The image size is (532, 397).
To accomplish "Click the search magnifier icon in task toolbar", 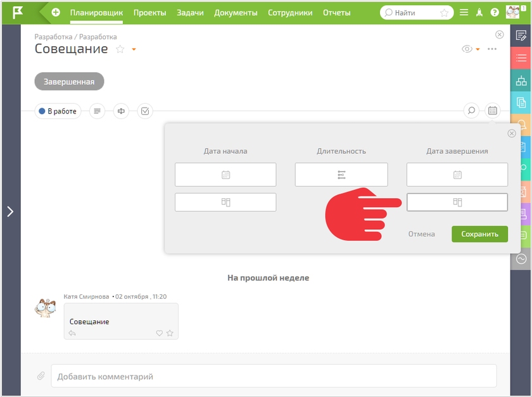I will (x=471, y=111).
